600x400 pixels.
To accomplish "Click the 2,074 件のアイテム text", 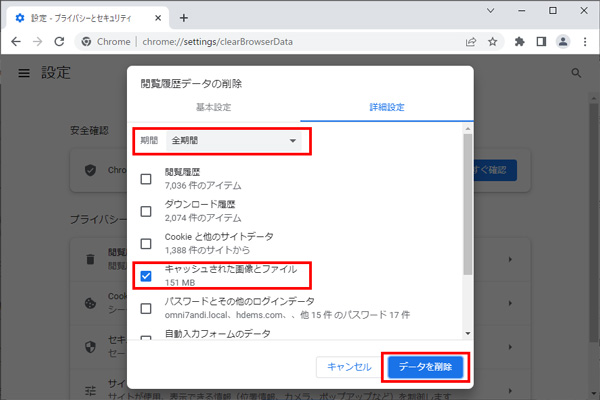I will tap(203, 218).
